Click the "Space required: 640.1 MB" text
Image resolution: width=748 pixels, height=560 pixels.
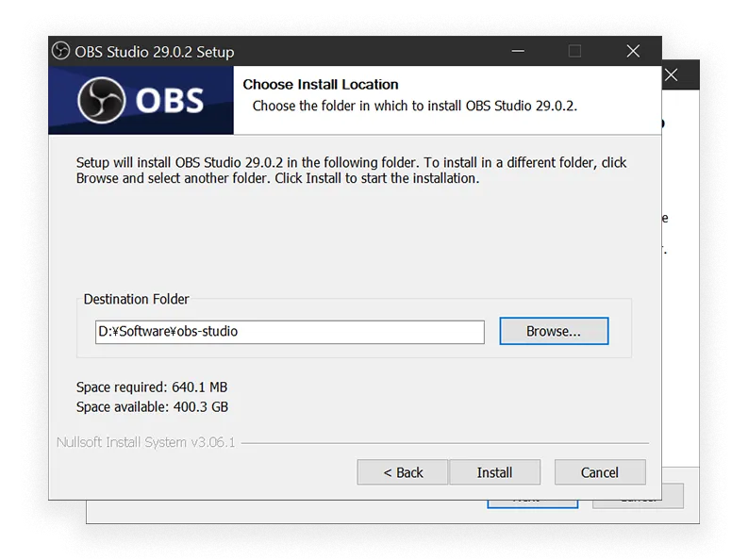tap(151, 387)
